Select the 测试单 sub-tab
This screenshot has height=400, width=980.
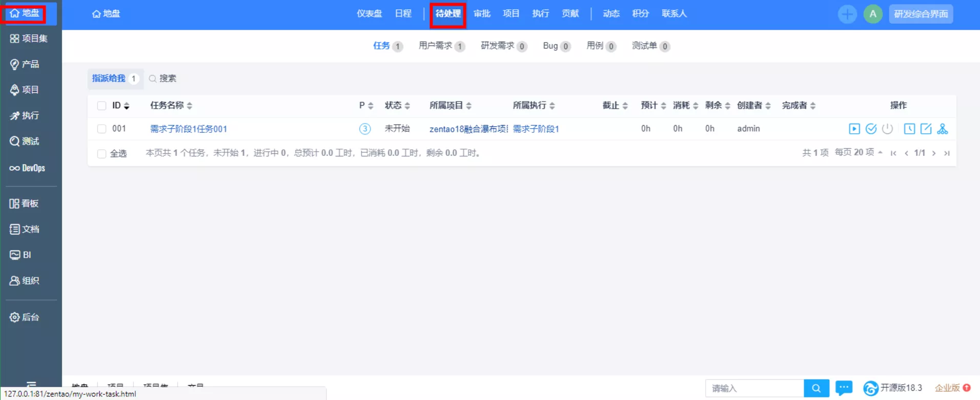[x=651, y=46]
